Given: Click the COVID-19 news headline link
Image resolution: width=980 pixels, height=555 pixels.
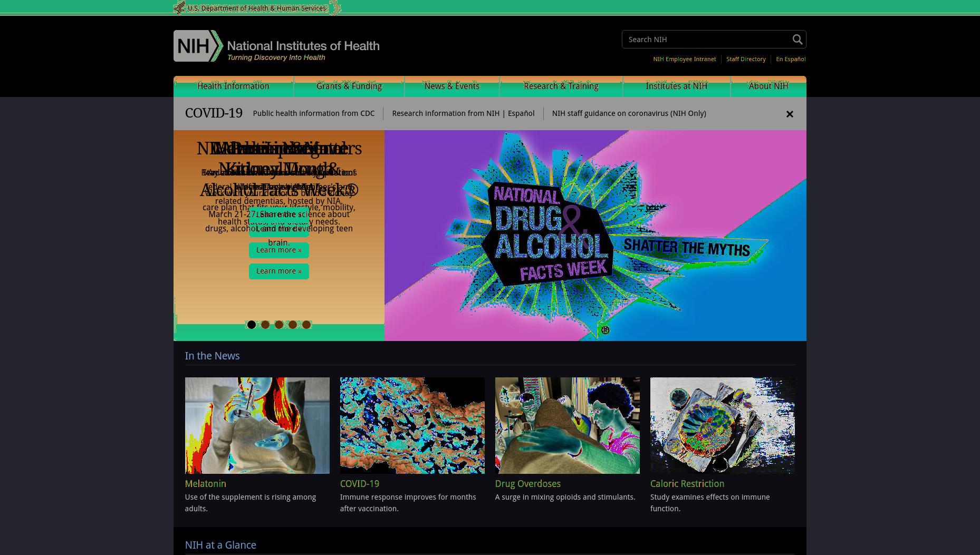Looking at the screenshot, I should click(360, 484).
